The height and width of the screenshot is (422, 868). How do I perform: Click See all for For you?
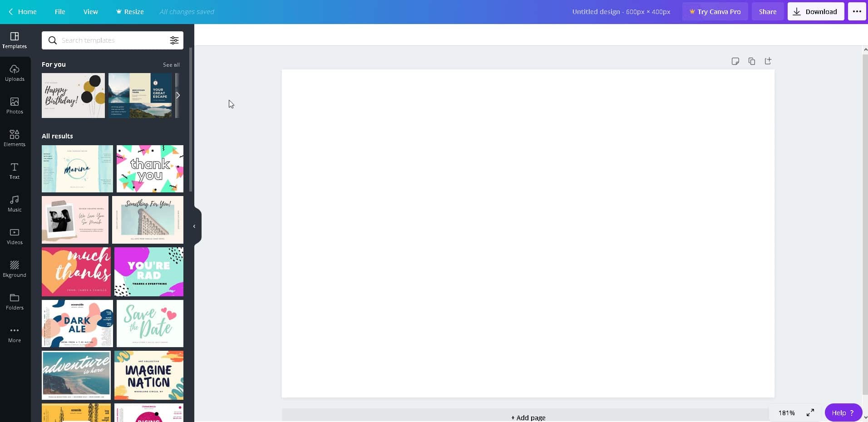coord(171,65)
